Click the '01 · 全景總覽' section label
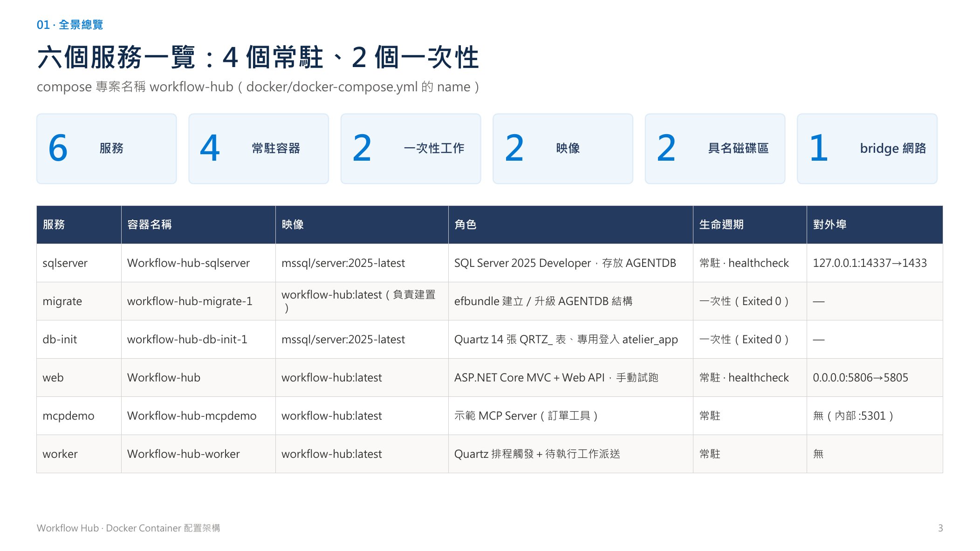The image size is (980, 551). click(70, 25)
